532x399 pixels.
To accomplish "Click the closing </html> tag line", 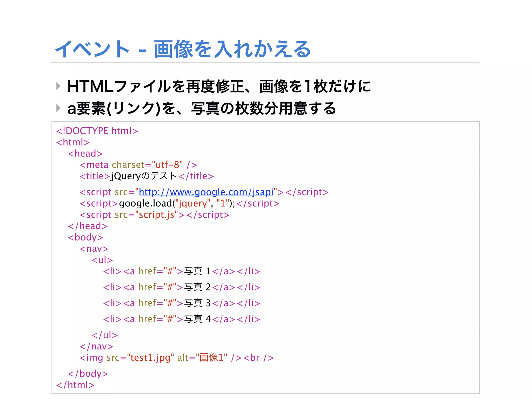I will click(x=75, y=385).
